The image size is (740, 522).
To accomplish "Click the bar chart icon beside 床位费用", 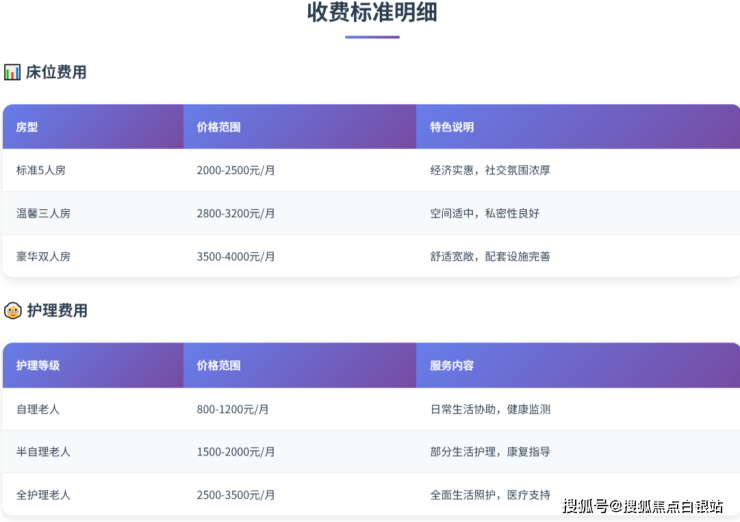I will coord(12,72).
